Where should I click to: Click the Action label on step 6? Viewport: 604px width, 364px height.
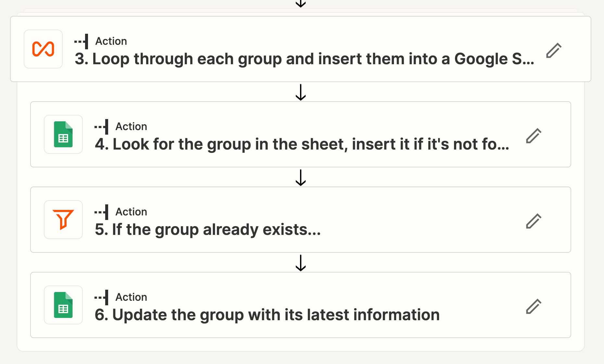(131, 297)
